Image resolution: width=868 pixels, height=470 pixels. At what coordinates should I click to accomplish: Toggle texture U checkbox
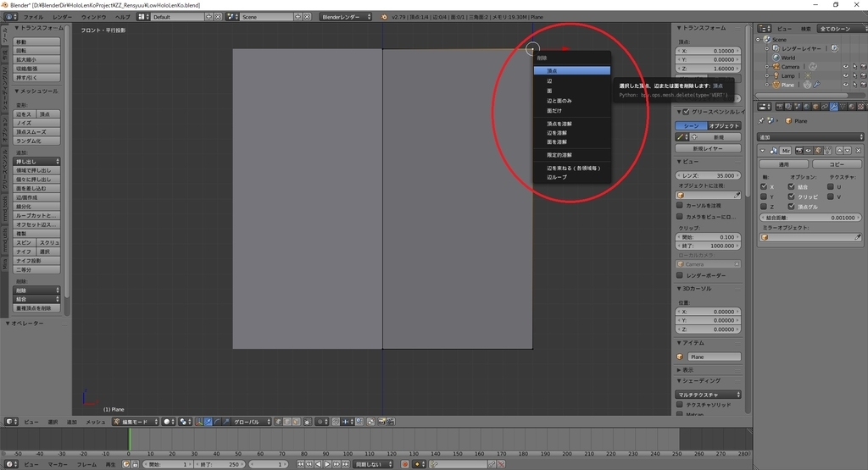coord(831,187)
